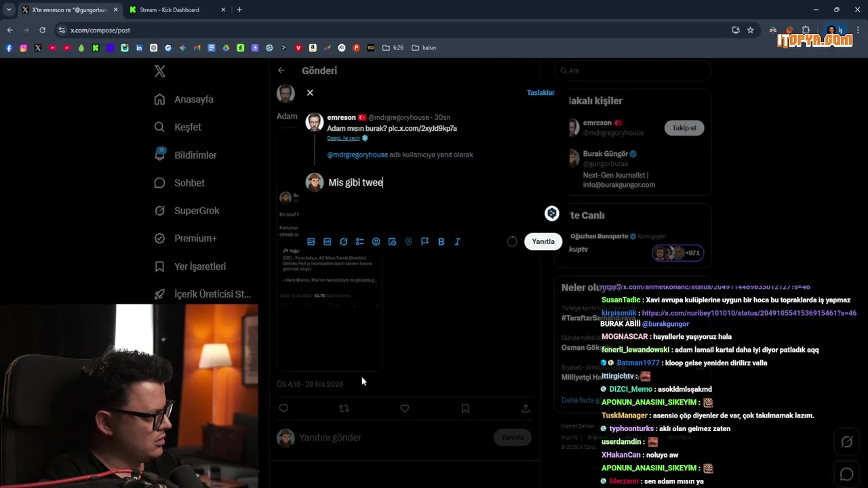Close the reply composer with the X
868x488 pixels.
tap(310, 92)
